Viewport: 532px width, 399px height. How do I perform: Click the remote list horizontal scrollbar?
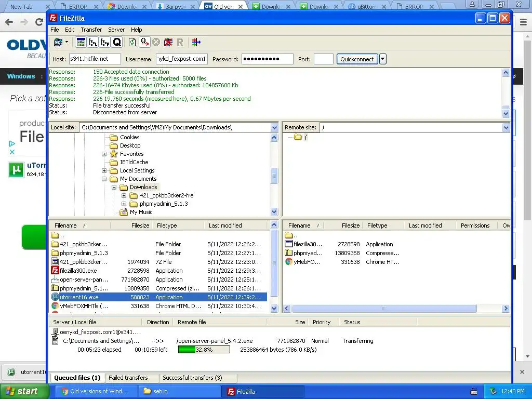coord(384,309)
